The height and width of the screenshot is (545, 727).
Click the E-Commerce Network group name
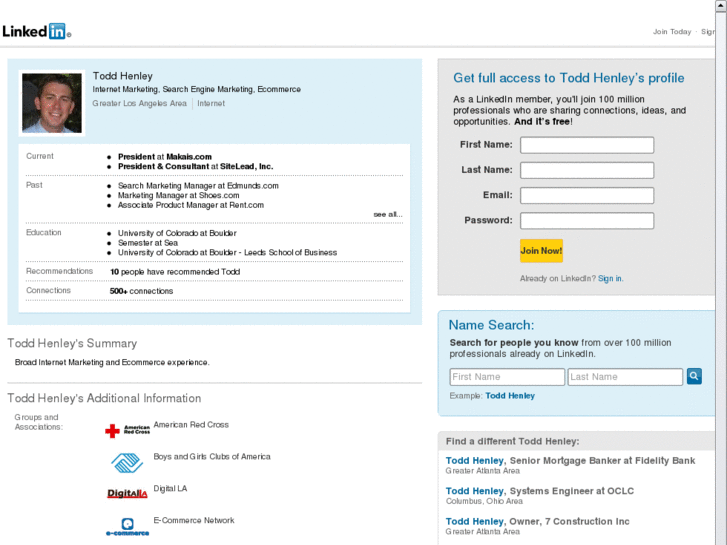(x=194, y=520)
